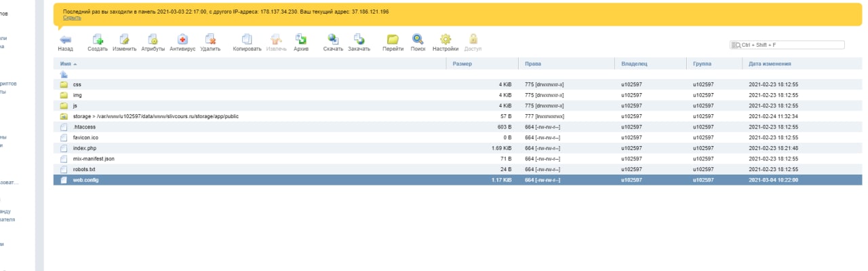868x271 pixels.
Task: Click the Архив archive icon
Action: 301,39
